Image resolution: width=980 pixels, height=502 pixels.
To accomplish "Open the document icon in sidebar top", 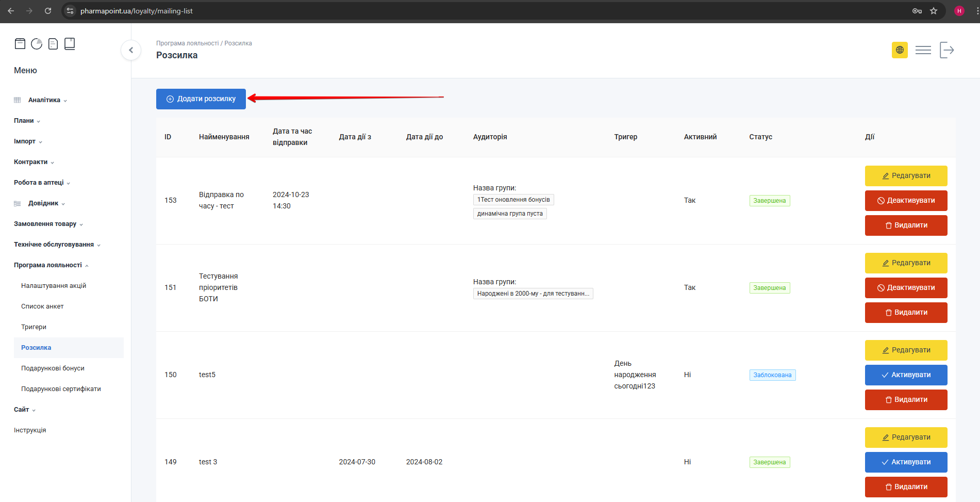I will pos(53,44).
